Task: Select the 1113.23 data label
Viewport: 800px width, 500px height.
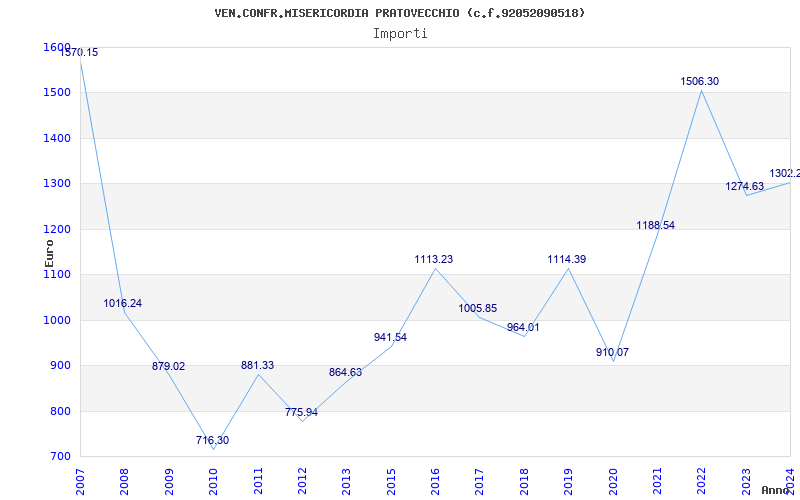Action: (x=434, y=259)
